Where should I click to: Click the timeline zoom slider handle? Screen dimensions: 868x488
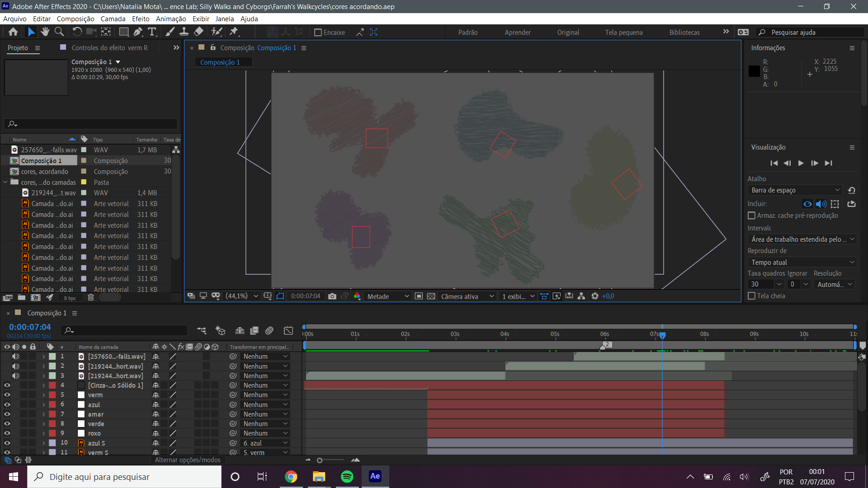[320, 460]
